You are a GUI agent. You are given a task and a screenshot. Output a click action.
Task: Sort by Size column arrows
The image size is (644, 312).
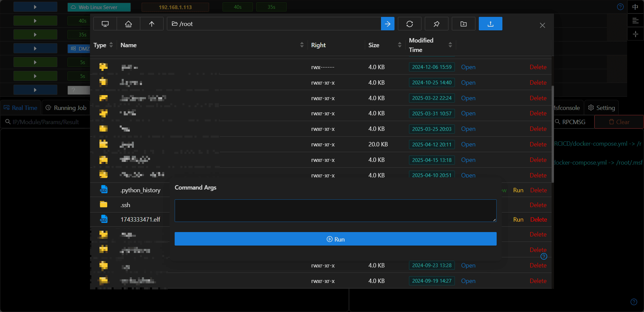400,45
